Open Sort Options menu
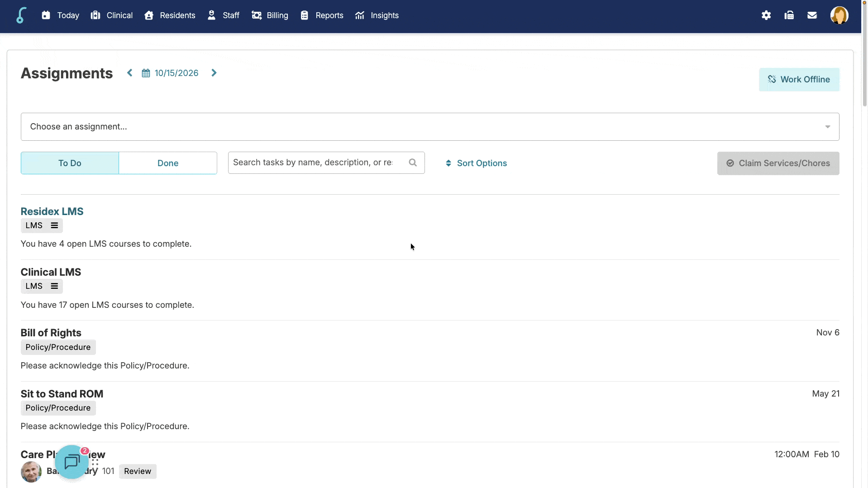This screenshot has height=488, width=868. 476,163
